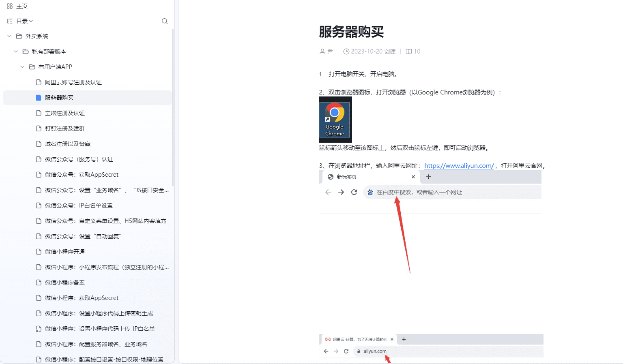Go to 主页 home page
The image size is (623, 364).
tap(22, 6)
